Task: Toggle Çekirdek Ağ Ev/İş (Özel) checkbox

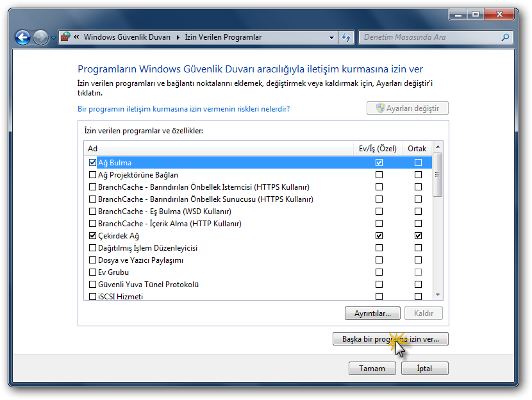Action: (379, 235)
